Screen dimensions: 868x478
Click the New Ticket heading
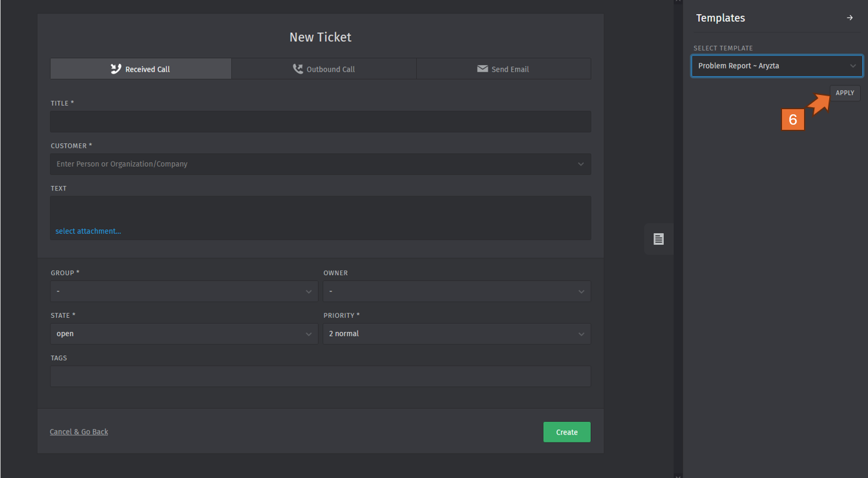tap(320, 37)
